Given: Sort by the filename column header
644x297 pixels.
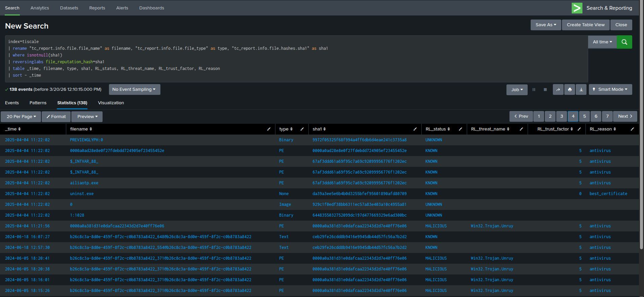Looking at the screenshot, I should point(81,129).
